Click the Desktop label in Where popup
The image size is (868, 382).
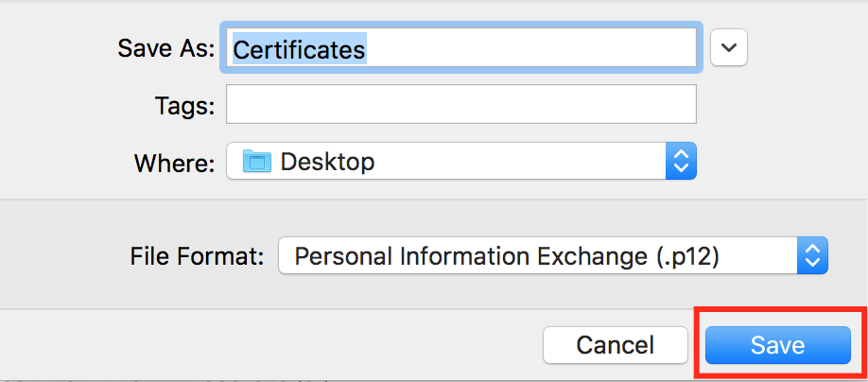327,162
